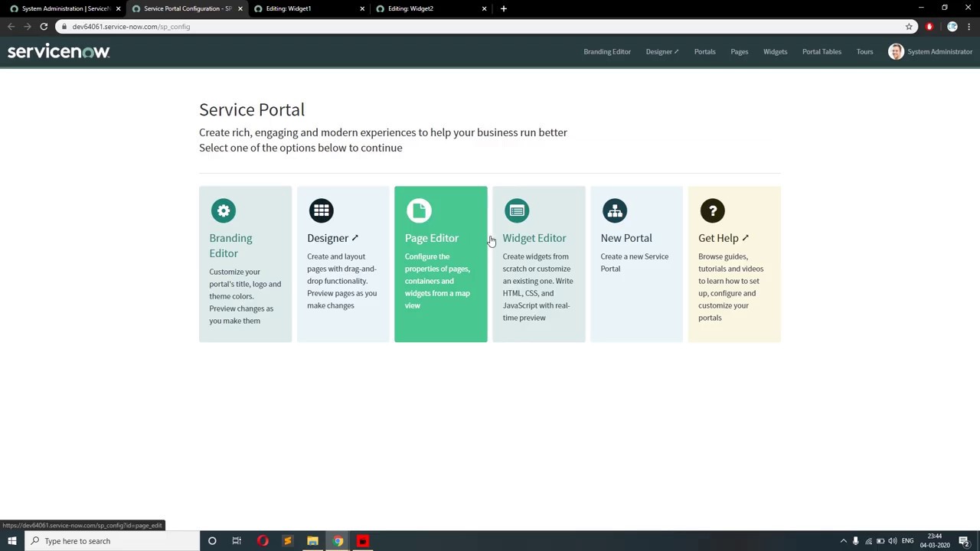Click the 'Service Portal' page heading
980x551 pixels.
click(252, 109)
